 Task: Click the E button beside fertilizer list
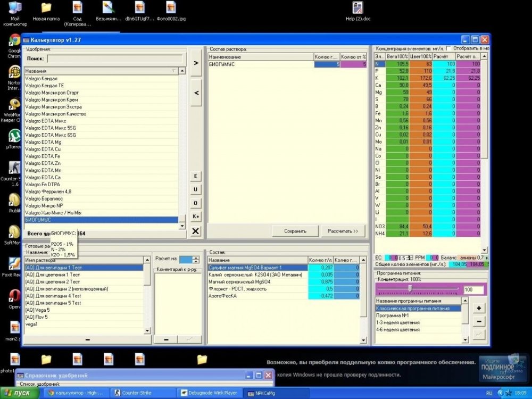(x=195, y=176)
